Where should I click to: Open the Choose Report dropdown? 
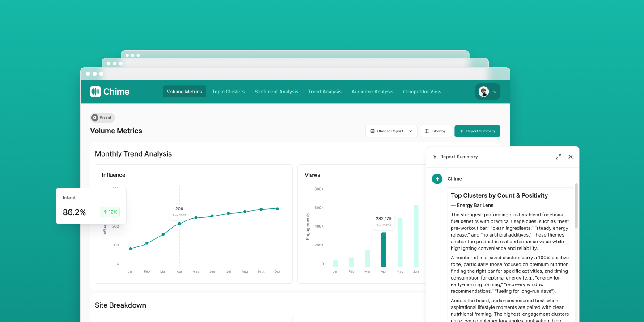click(x=391, y=131)
